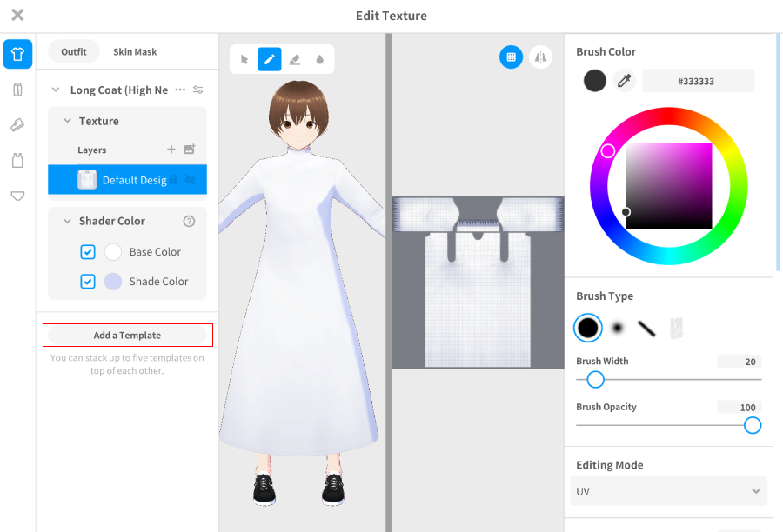Add a new layer with plus icon
The image size is (783, 532).
pos(171,150)
